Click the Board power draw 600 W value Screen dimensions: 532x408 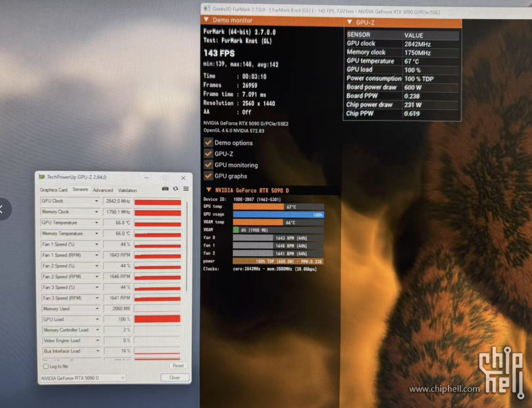[413, 87]
